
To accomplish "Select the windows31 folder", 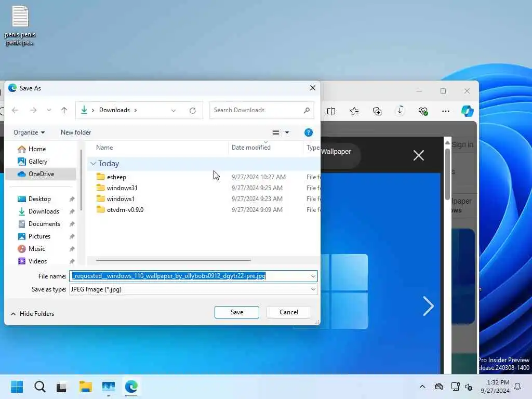I will (122, 188).
